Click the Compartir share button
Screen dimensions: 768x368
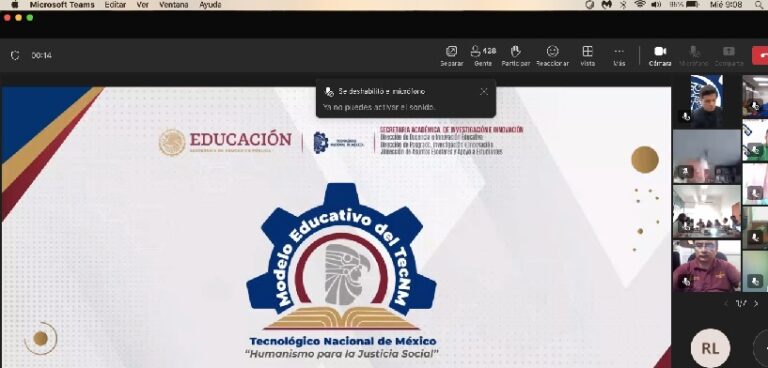729,56
